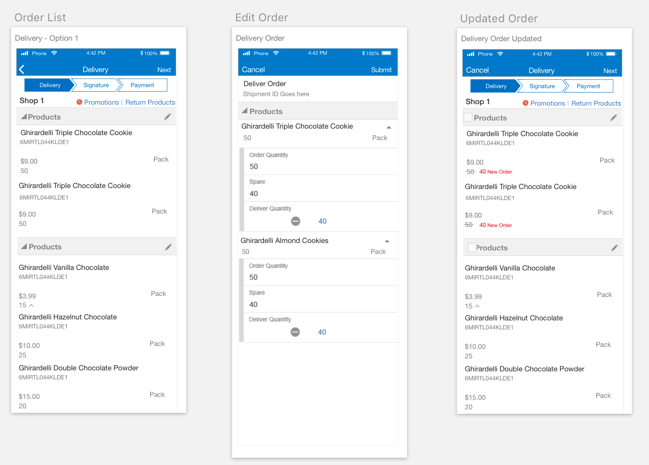
Task: Click the $10.00 price in Updated Order
Action: [x=475, y=347]
